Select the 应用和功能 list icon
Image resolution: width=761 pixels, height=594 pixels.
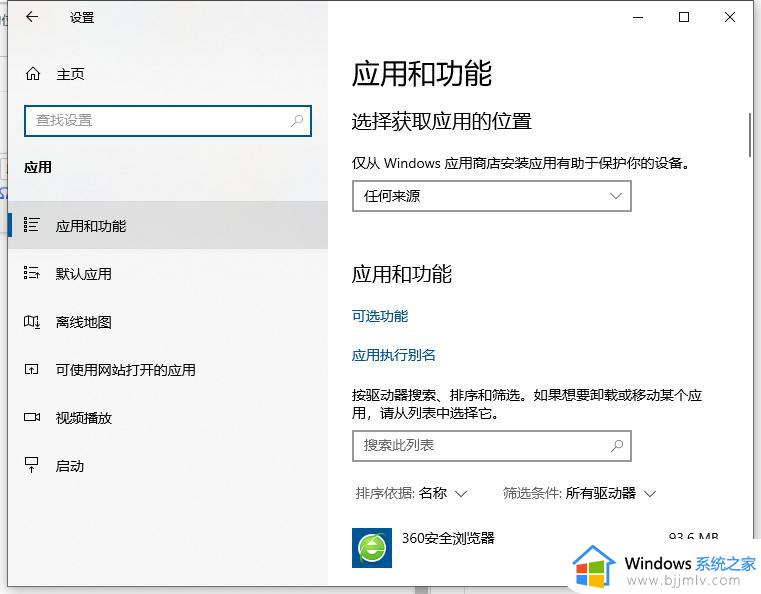32,225
